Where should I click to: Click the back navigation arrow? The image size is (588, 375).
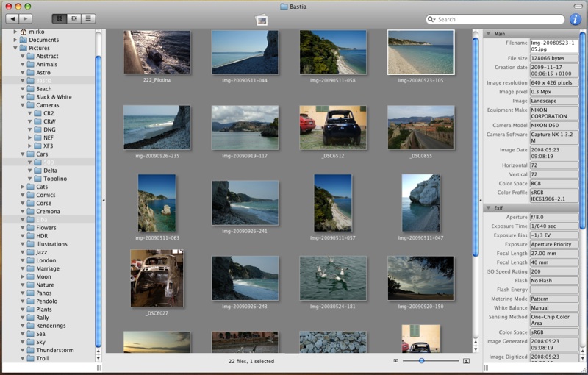(12, 18)
